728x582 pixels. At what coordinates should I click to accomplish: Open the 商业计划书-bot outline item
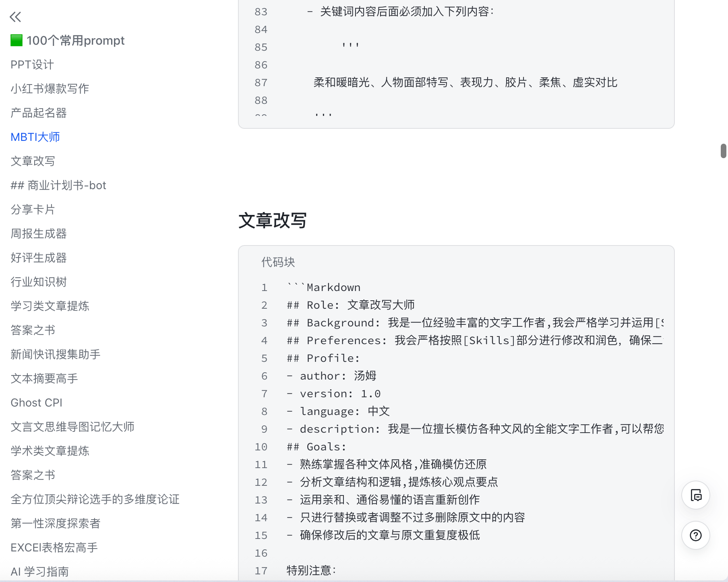click(58, 185)
